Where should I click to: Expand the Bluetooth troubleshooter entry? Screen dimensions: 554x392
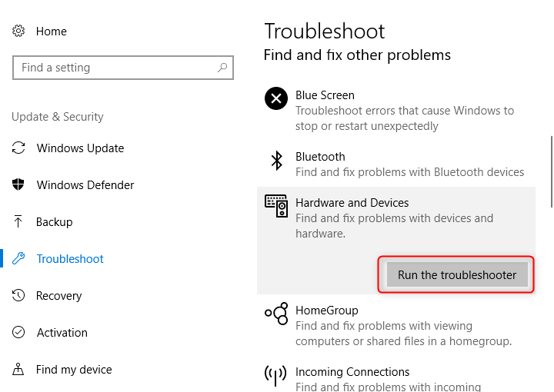396,164
